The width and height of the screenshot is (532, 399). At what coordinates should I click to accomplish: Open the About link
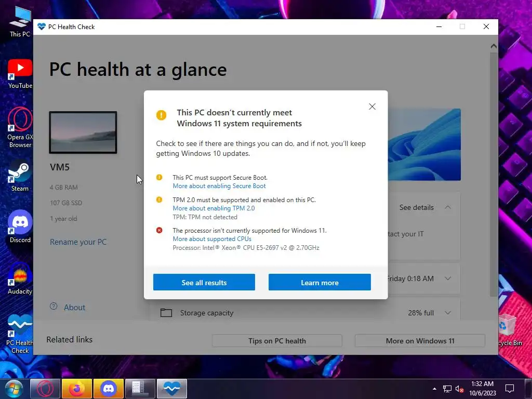tap(75, 308)
